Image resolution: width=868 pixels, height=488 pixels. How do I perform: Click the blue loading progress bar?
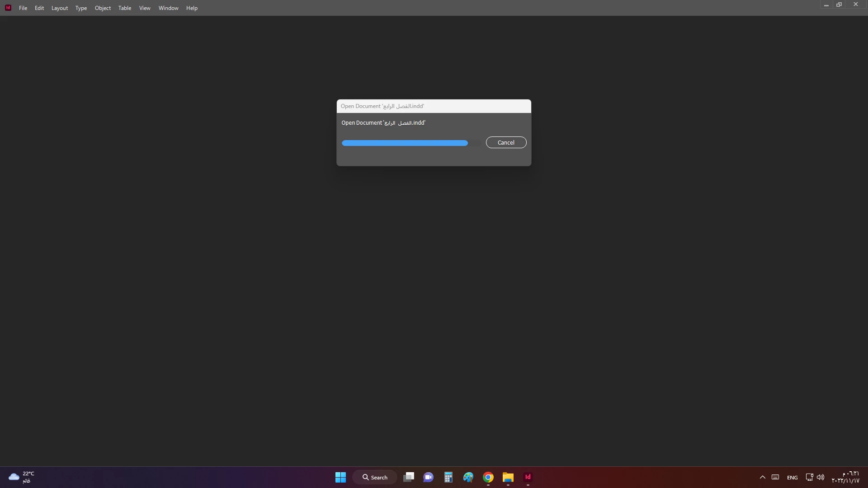click(x=405, y=143)
